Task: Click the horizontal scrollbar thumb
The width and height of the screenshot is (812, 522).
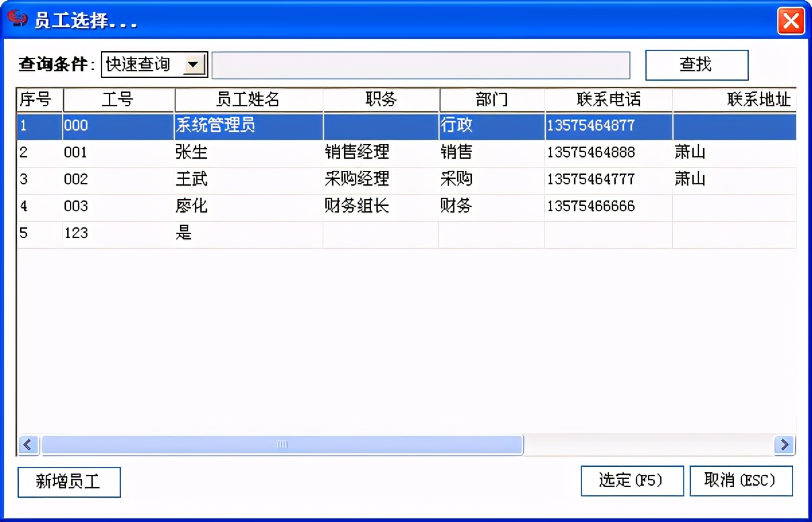Action: [x=282, y=445]
